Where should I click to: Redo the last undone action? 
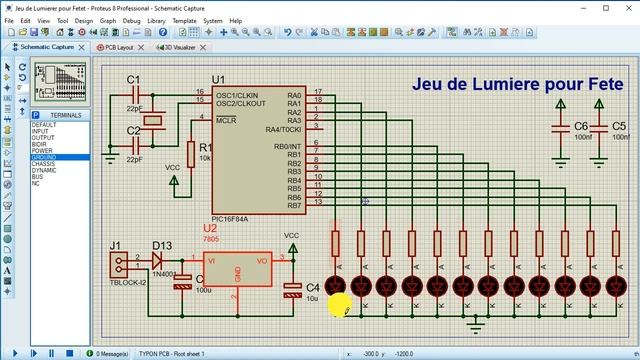[299, 32]
